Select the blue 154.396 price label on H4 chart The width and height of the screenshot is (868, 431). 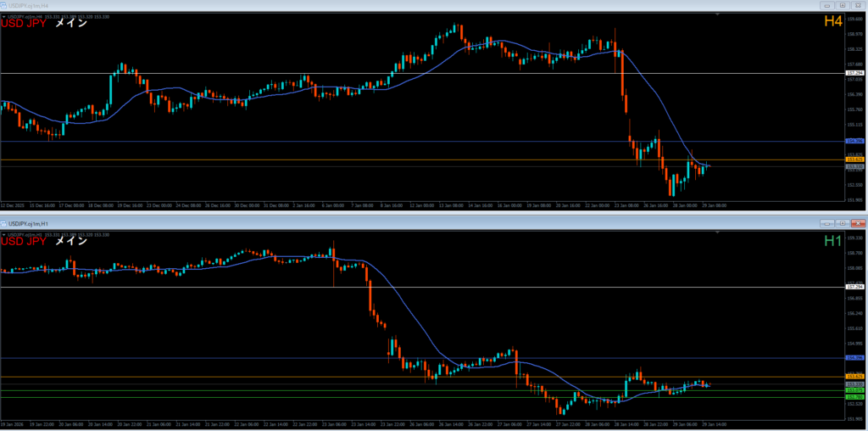854,141
